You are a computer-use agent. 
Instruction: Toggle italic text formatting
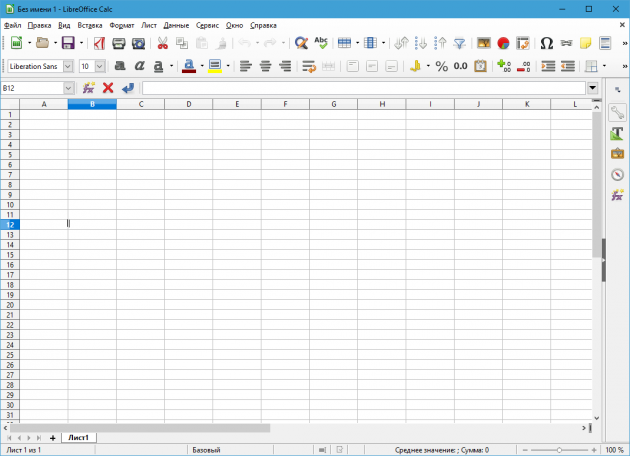[139, 66]
